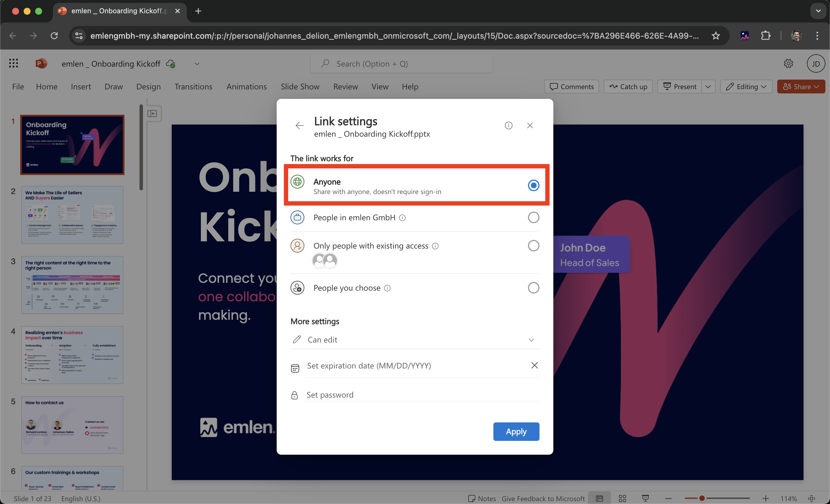Viewport: 830px width, 504px height.
Task: Clear the expiration date with X icon
Action: [x=534, y=365]
